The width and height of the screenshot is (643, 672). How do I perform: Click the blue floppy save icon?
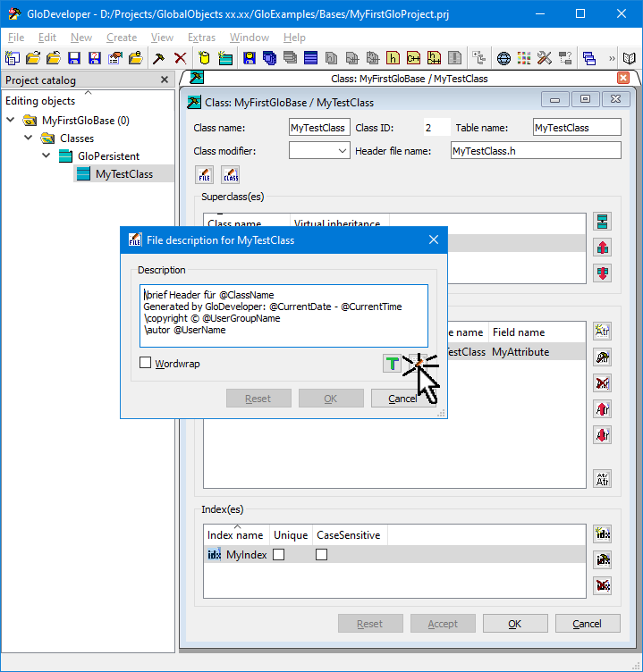74,58
